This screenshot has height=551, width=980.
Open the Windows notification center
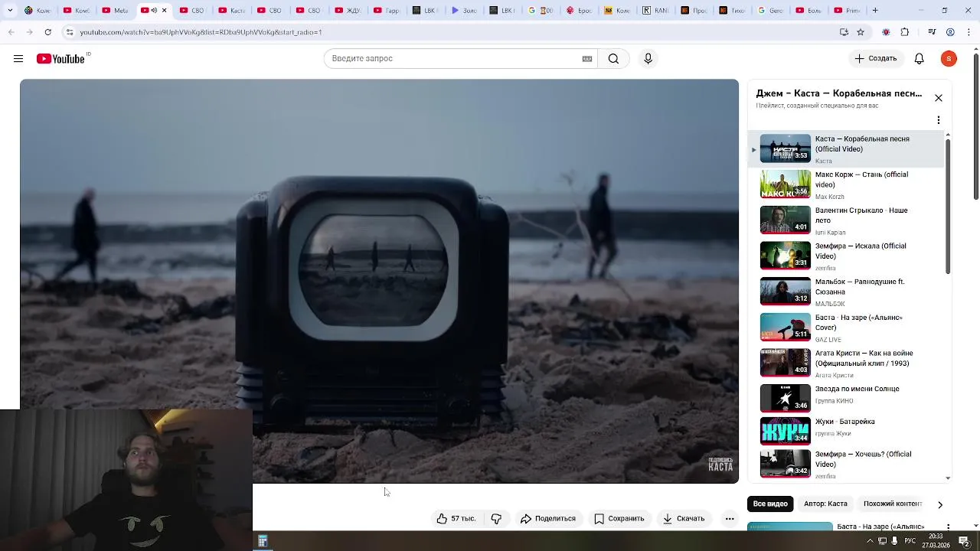tap(964, 542)
